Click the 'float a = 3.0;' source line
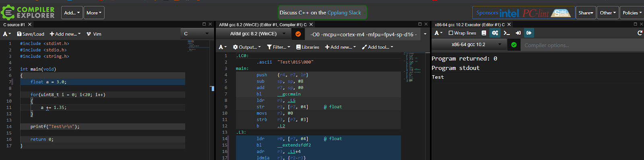 click(49, 82)
